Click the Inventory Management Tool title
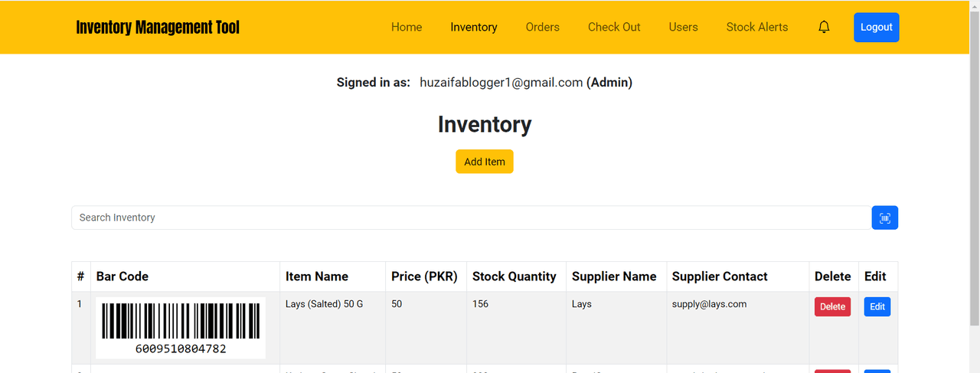This screenshot has height=373, width=980. coord(158,28)
